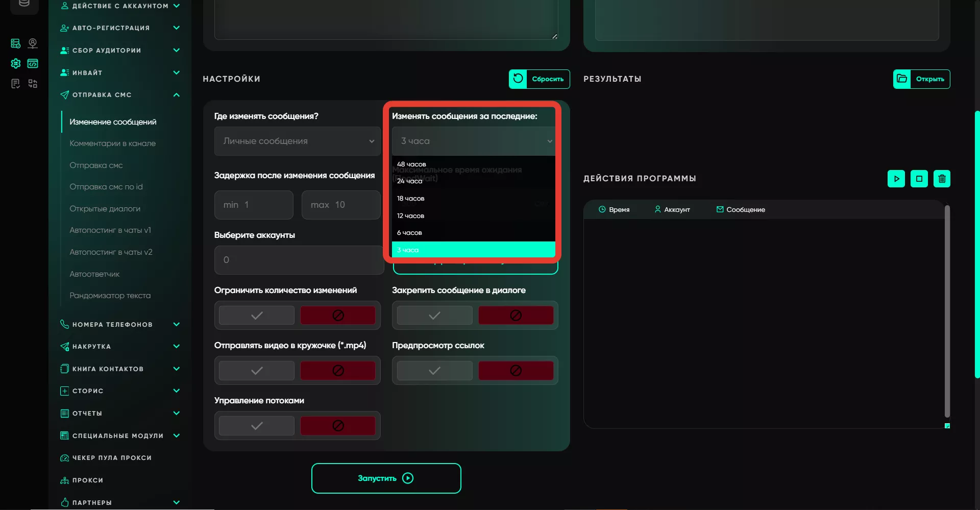Choose 18 часов from the list
Screen dimensions: 980x510
[x=474, y=199]
